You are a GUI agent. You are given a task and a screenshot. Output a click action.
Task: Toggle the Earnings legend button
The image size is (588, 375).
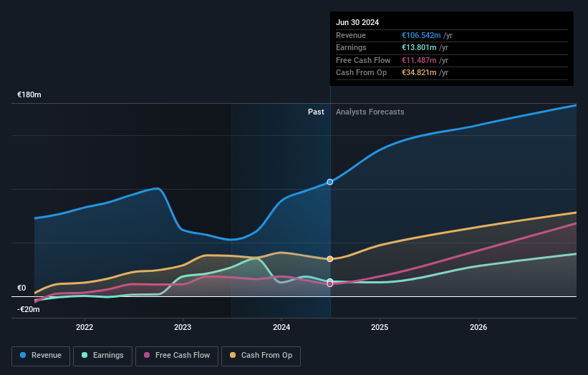(x=102, y=356)
